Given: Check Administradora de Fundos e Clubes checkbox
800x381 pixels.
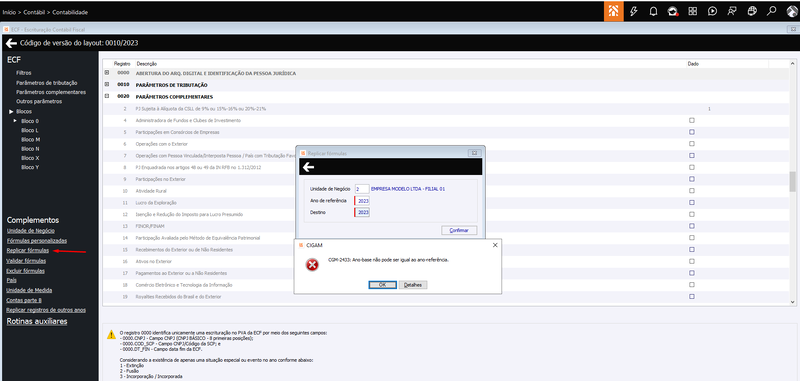Looking at the screenshot, I should (x=692, y=120).
